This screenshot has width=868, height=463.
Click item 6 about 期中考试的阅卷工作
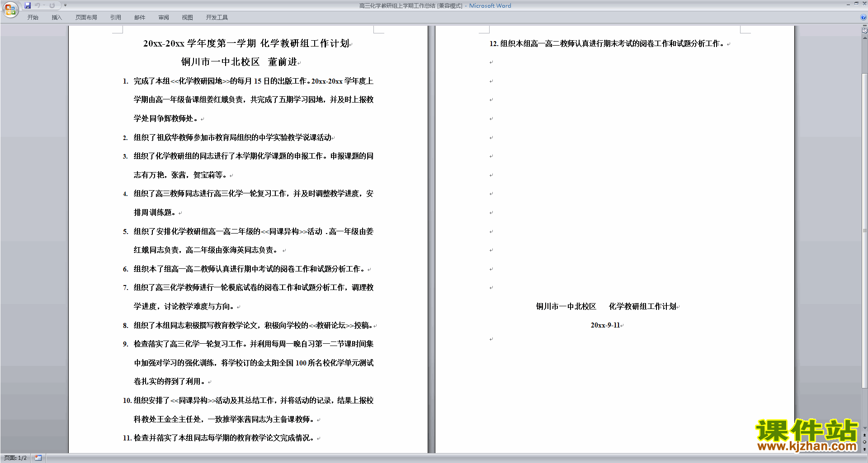249,269
